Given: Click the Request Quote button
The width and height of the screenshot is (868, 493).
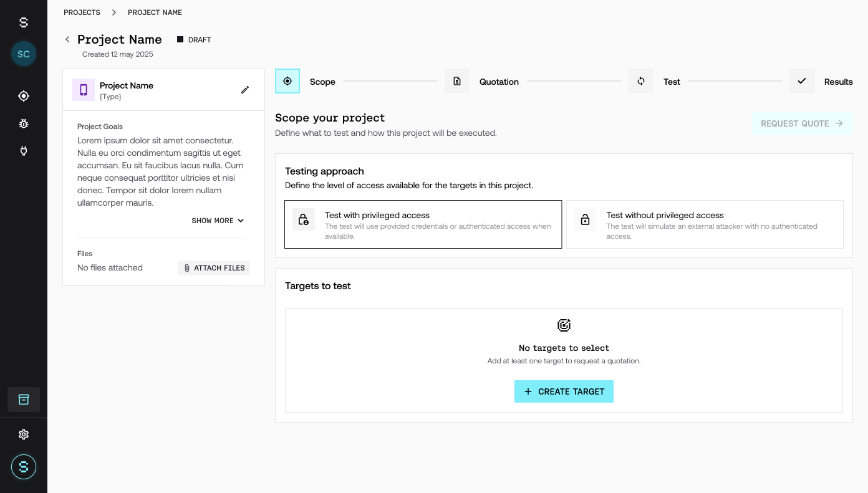Looking at the screenshot, I should (802, 123).
